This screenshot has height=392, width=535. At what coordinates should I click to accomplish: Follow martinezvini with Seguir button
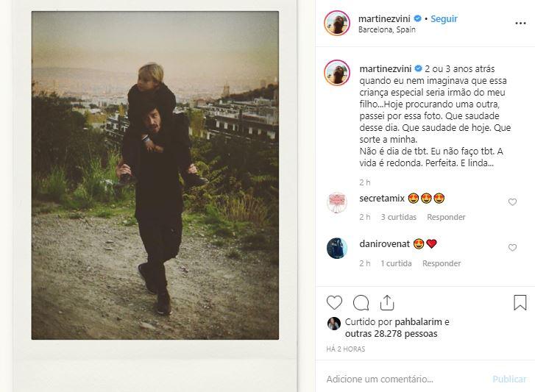[444, 18]
